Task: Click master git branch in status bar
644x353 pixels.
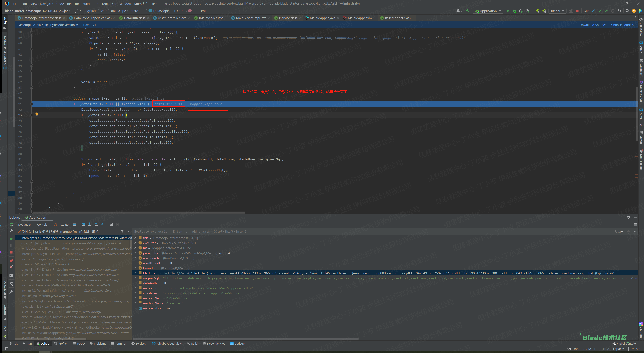Action: 634,349
